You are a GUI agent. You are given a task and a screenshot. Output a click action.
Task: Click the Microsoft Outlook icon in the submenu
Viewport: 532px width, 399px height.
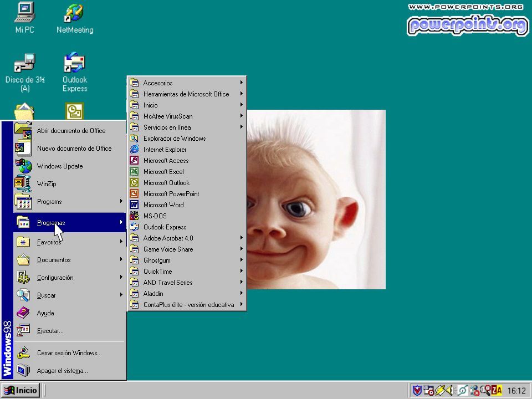134,182
